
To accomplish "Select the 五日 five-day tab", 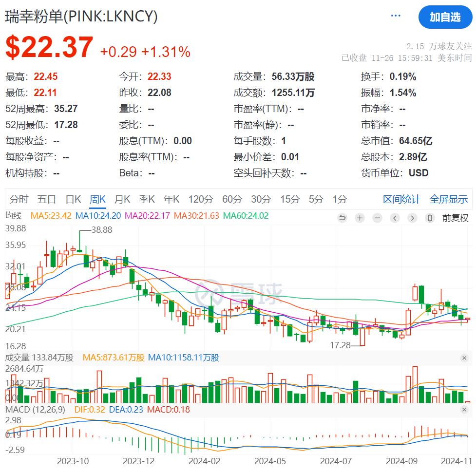I will click(47, 199).
